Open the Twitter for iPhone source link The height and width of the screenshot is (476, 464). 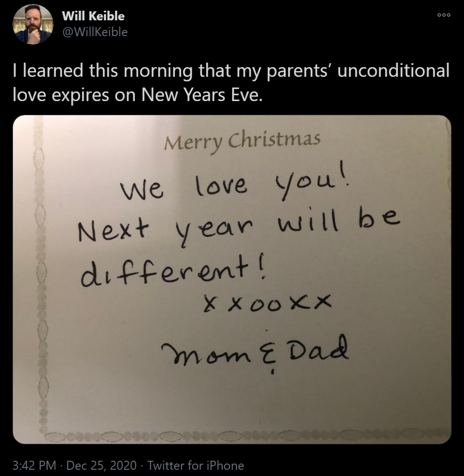(195, 466)
